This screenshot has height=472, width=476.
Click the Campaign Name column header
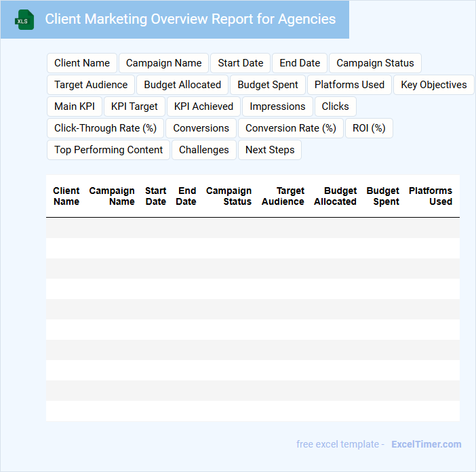(x=112, y=196)
